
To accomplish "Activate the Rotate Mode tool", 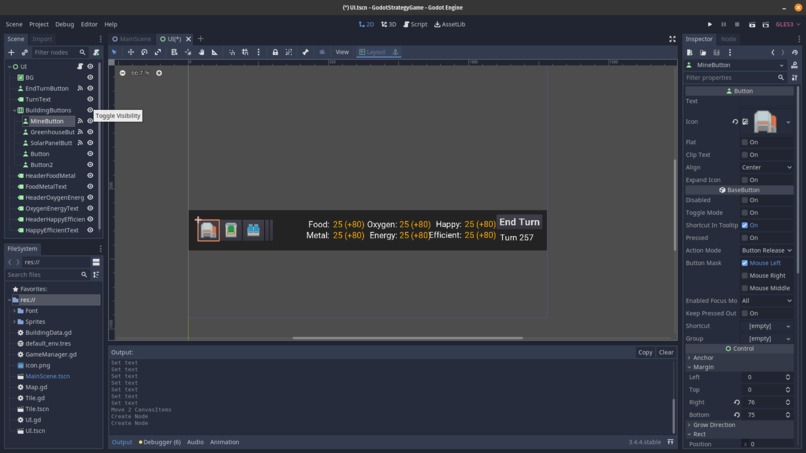I will 144,52.
